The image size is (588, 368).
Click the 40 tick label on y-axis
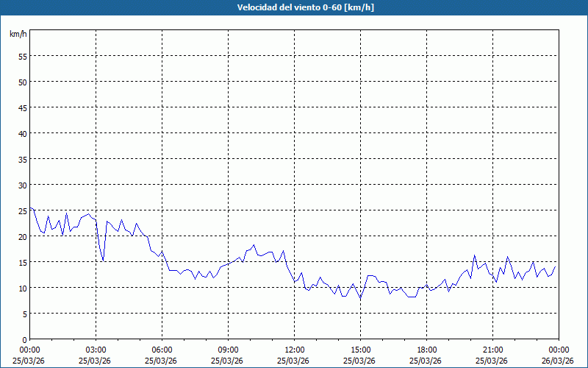pyautogui.click(x=22, y=133)
